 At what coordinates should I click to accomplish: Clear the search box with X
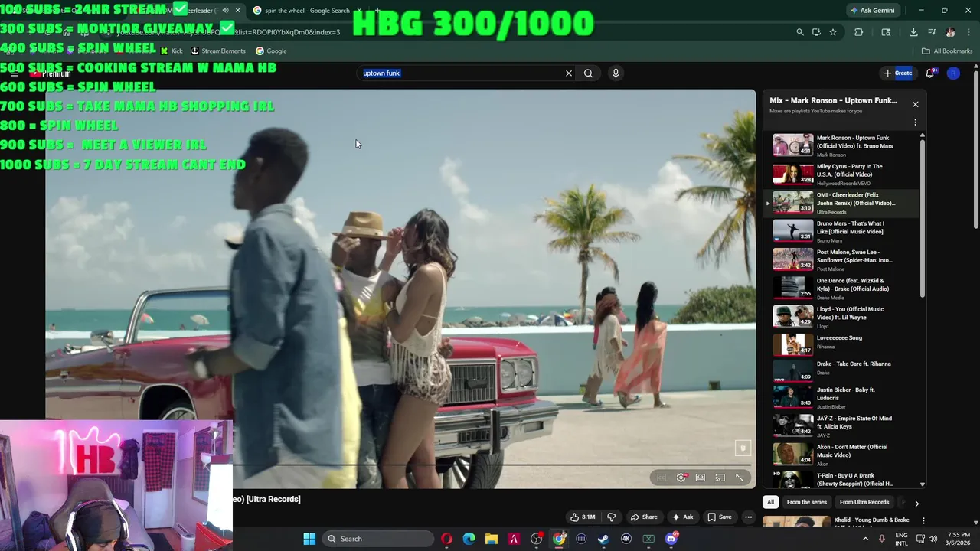click(569, 73)
